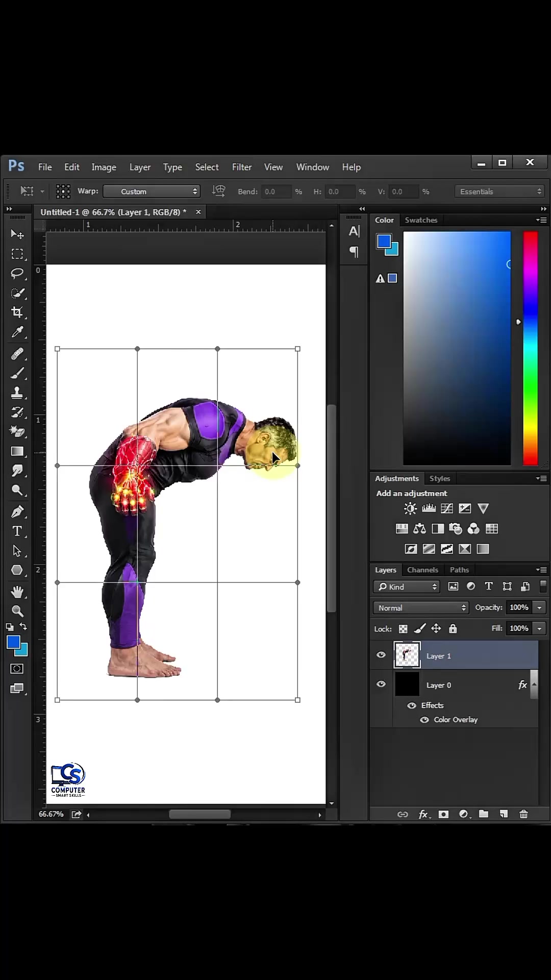The width and height of the screenshot is (551, 980).
Task: Select the Rectangular Marquee tool
Action: 17,254
